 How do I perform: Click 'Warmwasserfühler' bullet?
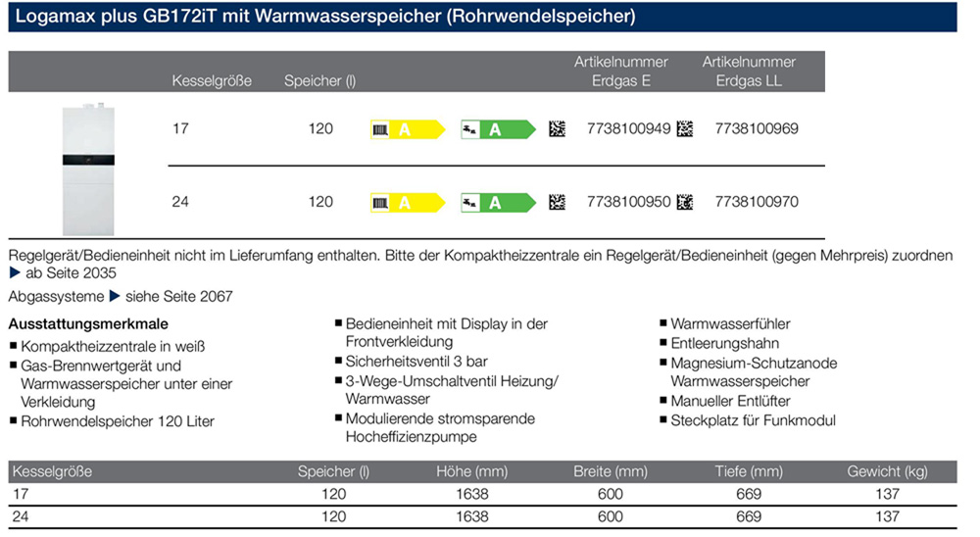tap(730, 323)
